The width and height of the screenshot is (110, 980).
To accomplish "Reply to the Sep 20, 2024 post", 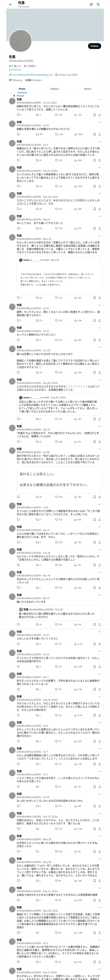I will click(x=18, y=209).
